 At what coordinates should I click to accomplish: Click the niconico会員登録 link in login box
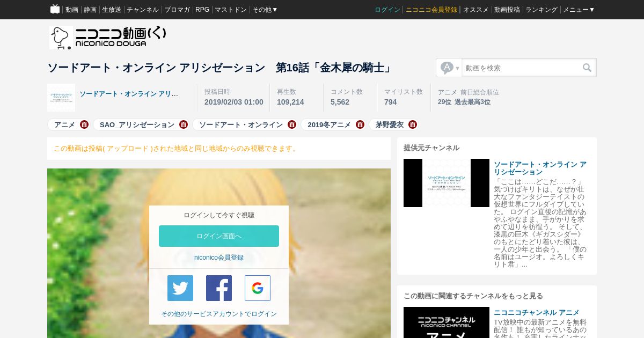coord(219,258)
